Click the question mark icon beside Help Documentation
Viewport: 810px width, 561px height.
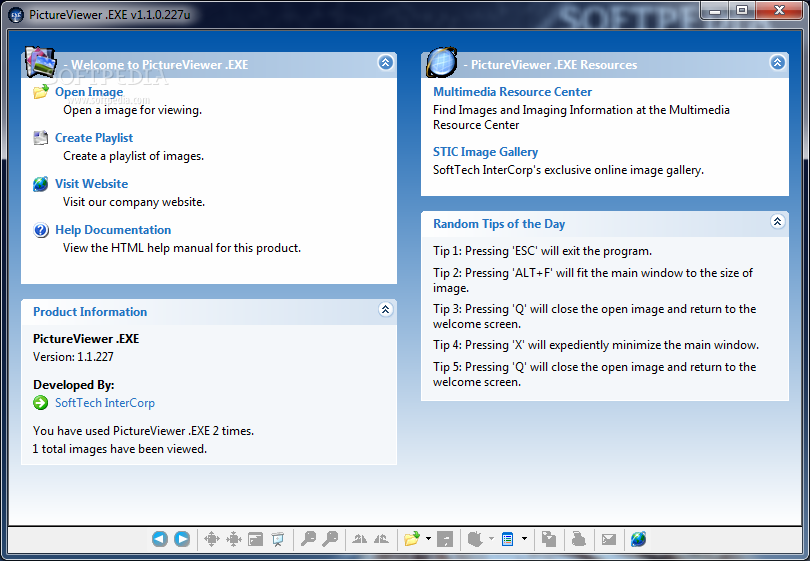(x=41, y=230)
